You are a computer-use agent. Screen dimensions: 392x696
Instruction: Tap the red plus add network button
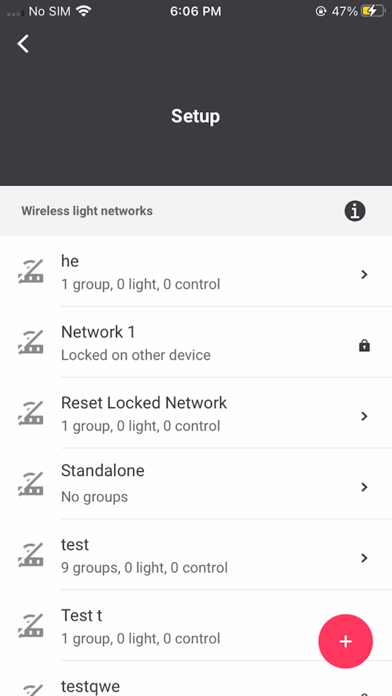click(x=345, y=641)
